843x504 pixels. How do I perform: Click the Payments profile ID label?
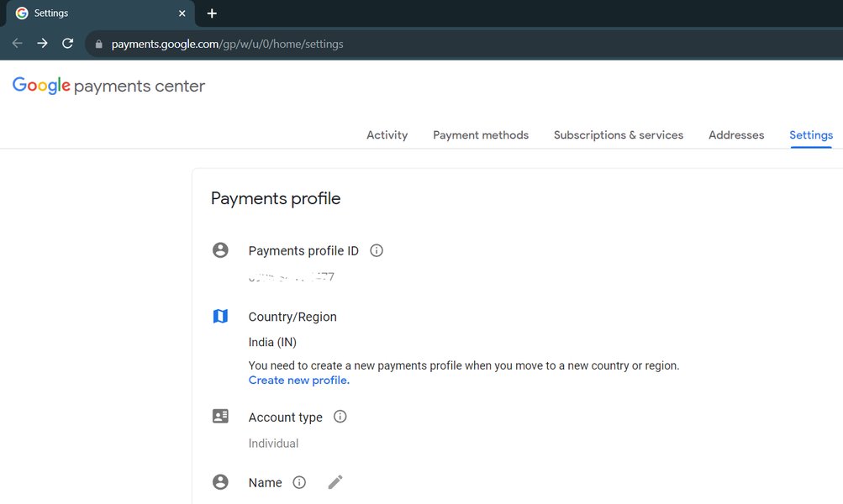[303, 251]
